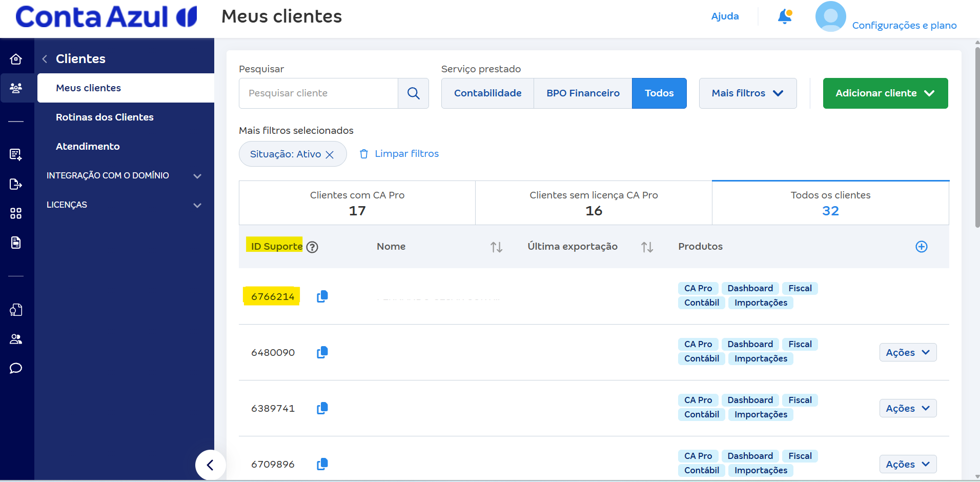This screenshot has width=980, height=482.
Task: Click the export file icon in the sidebar
Action: tap(16, 184)
